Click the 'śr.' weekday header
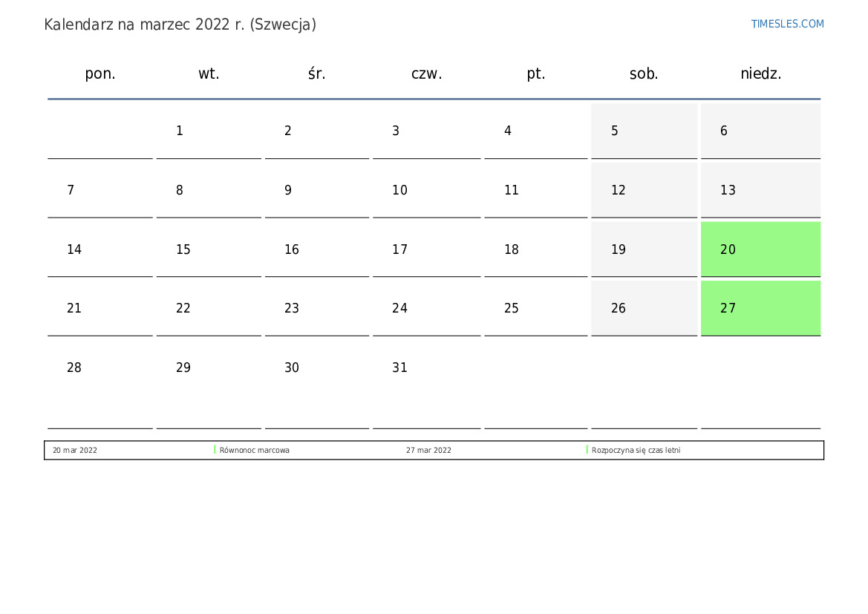The image size is (868, 614). click(317, 74)
